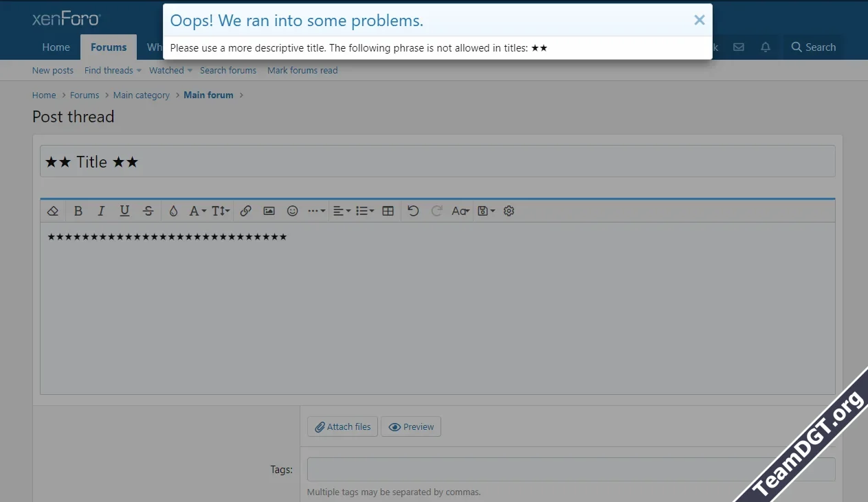Screen dimensions: 868x502
Task: Open the font size dropdown
Action: (219, 211)
